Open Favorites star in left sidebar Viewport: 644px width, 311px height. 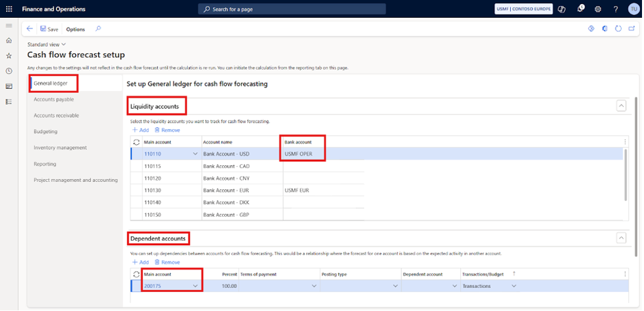point(9,56)
